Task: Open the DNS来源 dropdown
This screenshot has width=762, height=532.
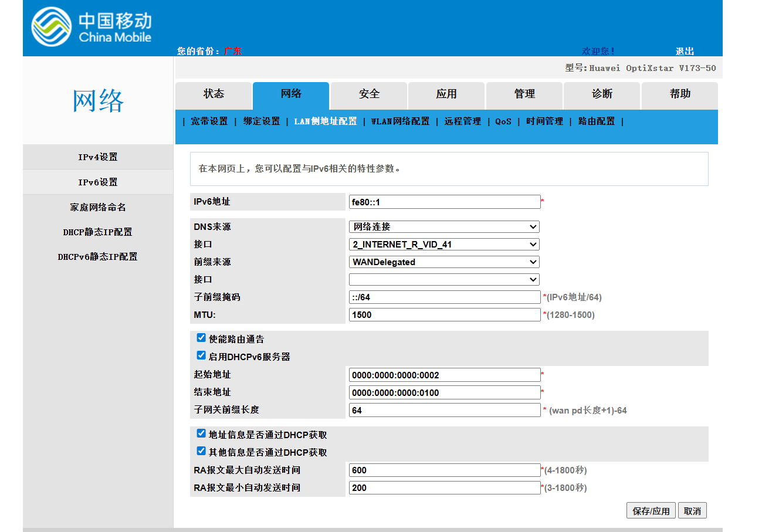Action: [x=443, y=226]
